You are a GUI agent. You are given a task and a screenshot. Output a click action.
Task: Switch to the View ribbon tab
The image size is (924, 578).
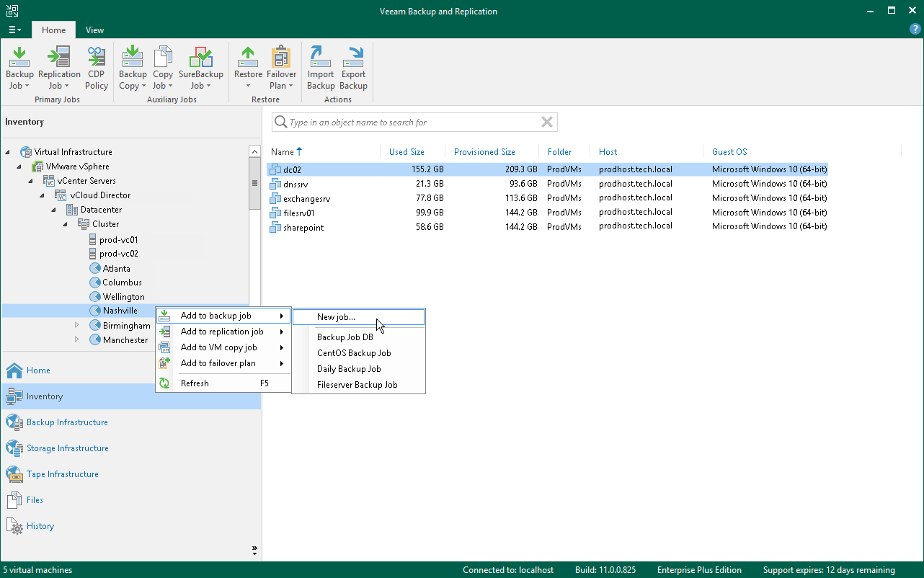point(94,30)
